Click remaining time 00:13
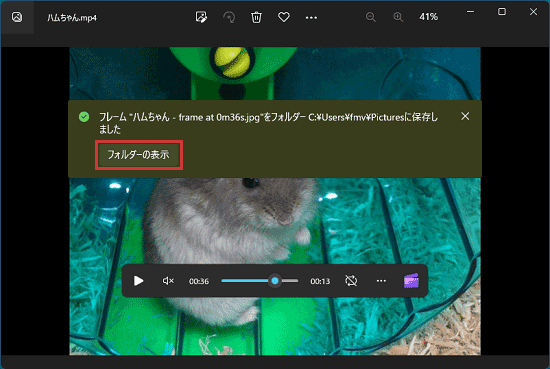Image resolution: width=550 pixels, height=369 pixels. [320, 281]
